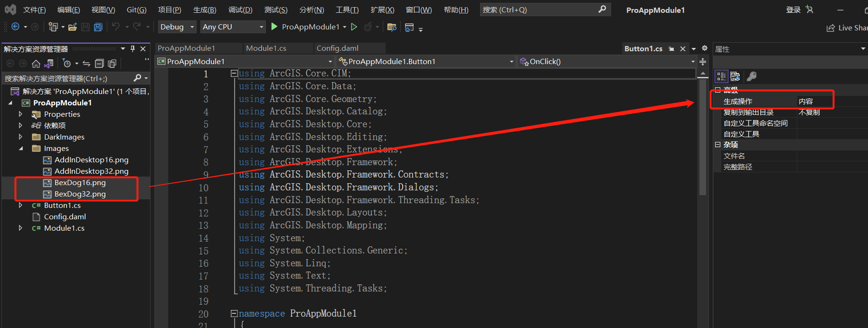Expand the Button1.cs node
This screenshot has height=328, width=868.
[20, 205]
